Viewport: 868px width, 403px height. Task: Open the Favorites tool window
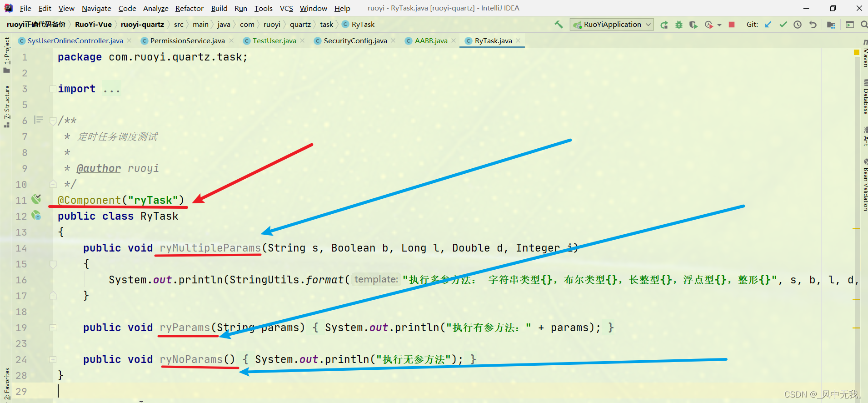[x=6, y=384]
